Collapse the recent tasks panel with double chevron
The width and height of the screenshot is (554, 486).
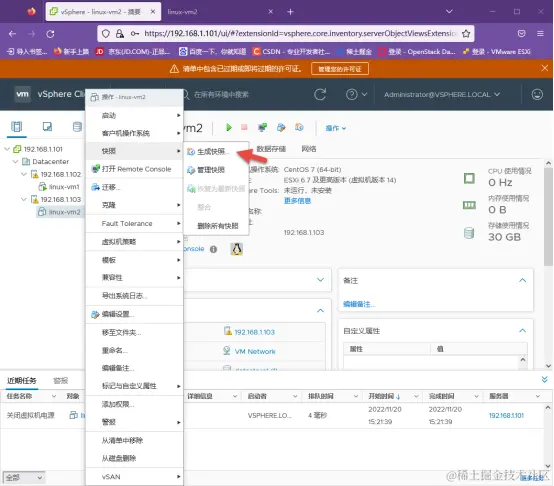(544, 379)
